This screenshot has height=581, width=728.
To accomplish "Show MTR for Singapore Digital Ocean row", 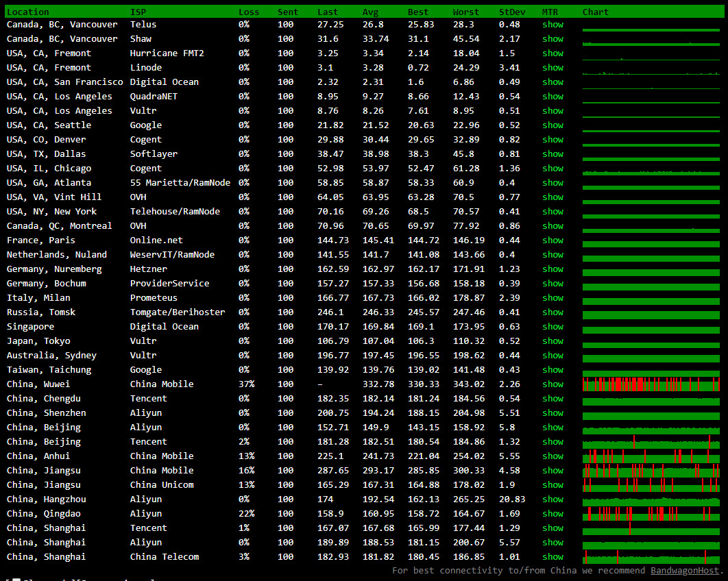I will [x=553, y=327].
